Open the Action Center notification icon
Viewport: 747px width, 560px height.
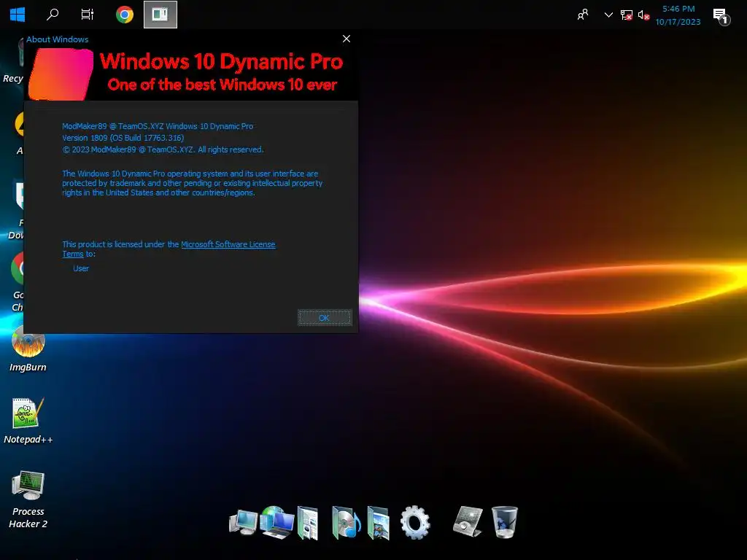coord(721,16)
